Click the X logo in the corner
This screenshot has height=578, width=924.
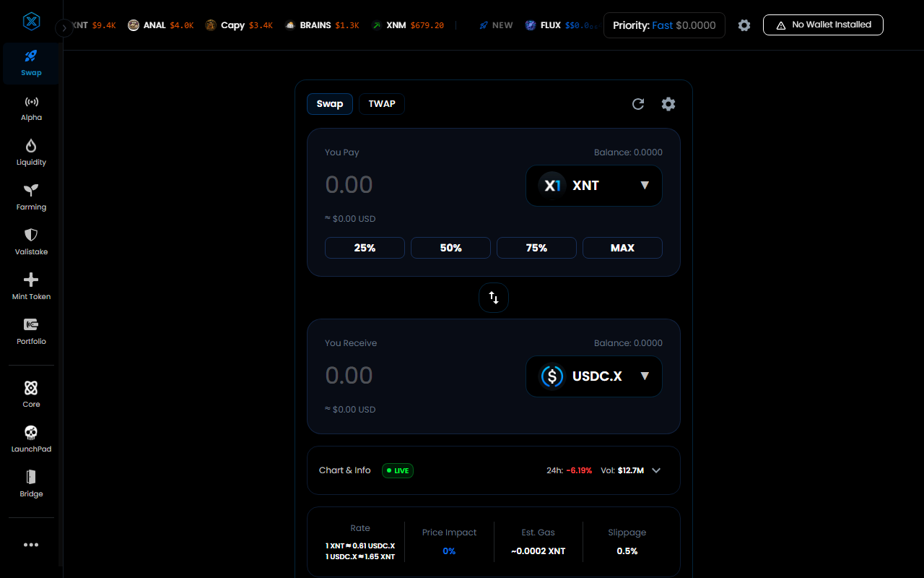[31, 22]
